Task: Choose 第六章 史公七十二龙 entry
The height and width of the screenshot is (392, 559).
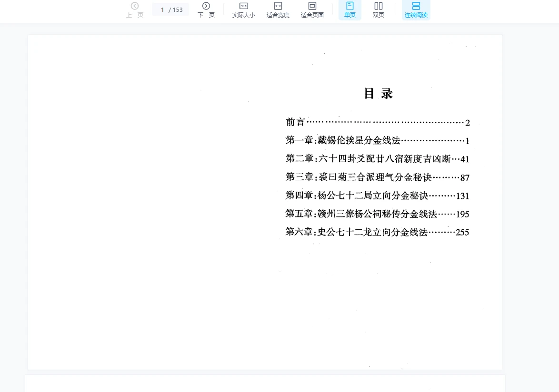Action: [356, 232]
